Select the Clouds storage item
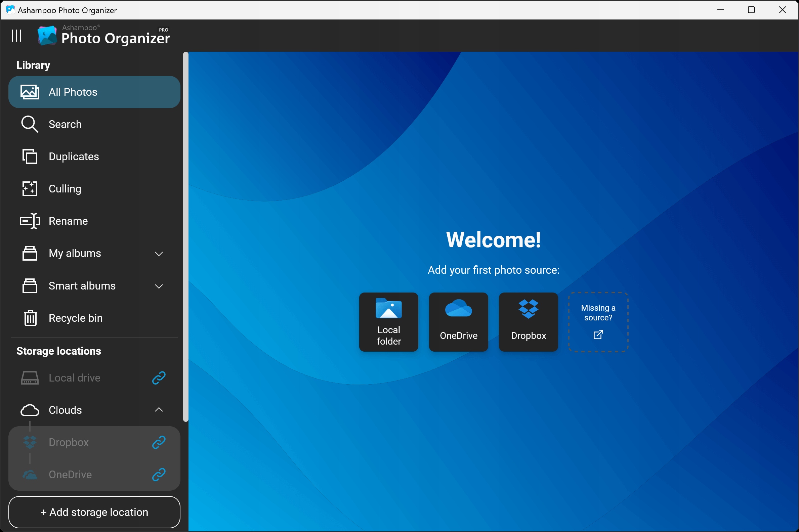This screenshot has height=532, width=799. [x=65, y=410]
